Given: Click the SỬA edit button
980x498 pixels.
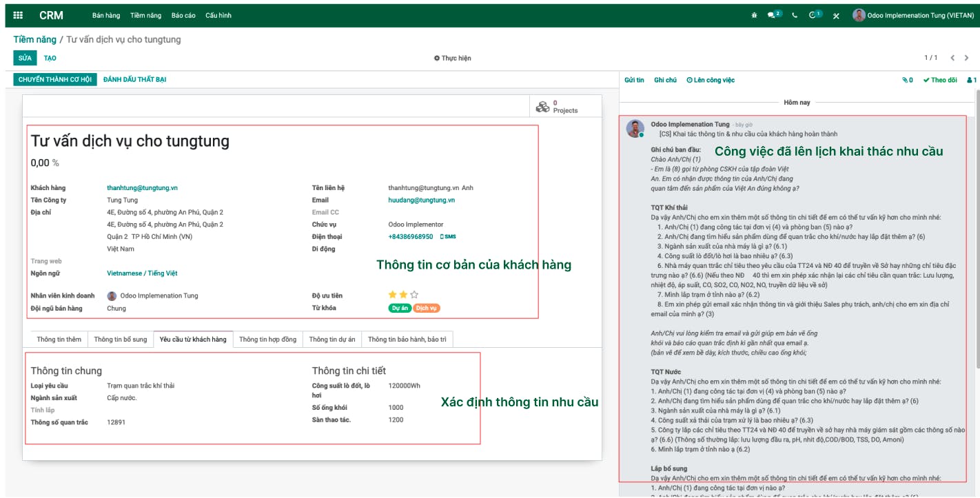Looking at the screenshot, I should point(25,58).
